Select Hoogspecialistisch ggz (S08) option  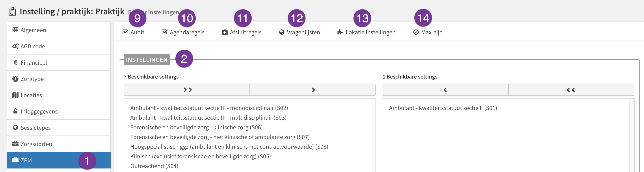pos(229,146)
